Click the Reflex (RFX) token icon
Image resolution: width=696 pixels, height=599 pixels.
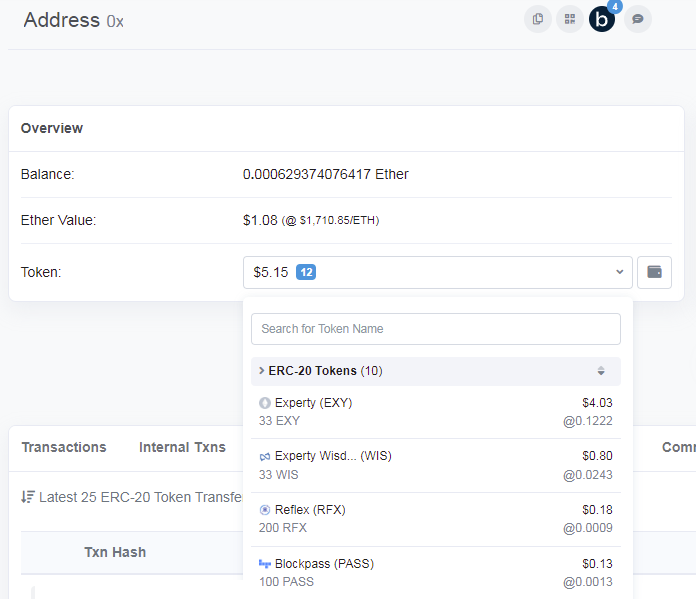tap(265, 510)
